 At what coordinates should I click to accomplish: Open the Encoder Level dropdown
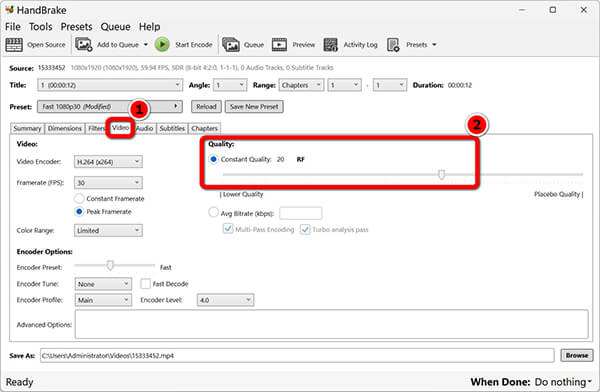click(225, 300)
